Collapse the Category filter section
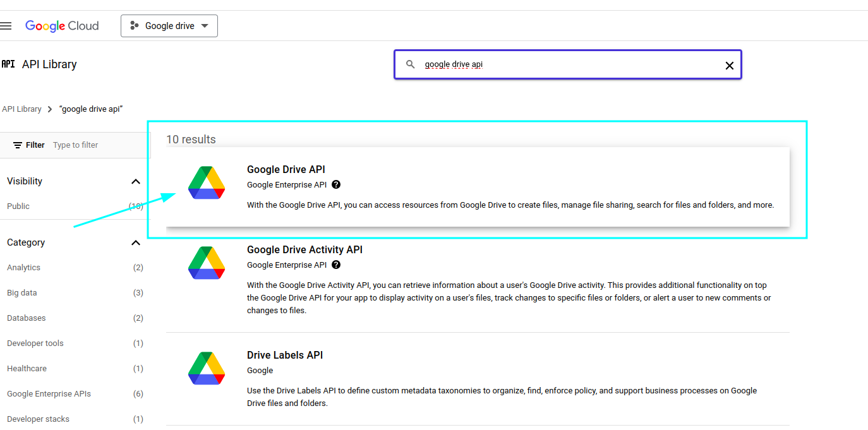The height and width of the screenshot is (430, 868). (135, 243)
